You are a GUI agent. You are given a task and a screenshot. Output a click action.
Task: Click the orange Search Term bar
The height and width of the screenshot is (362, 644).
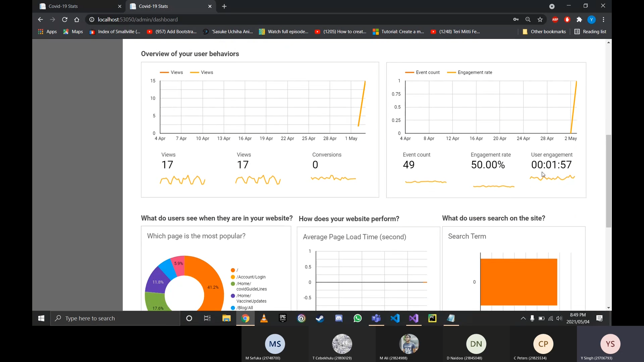[519, 282]
